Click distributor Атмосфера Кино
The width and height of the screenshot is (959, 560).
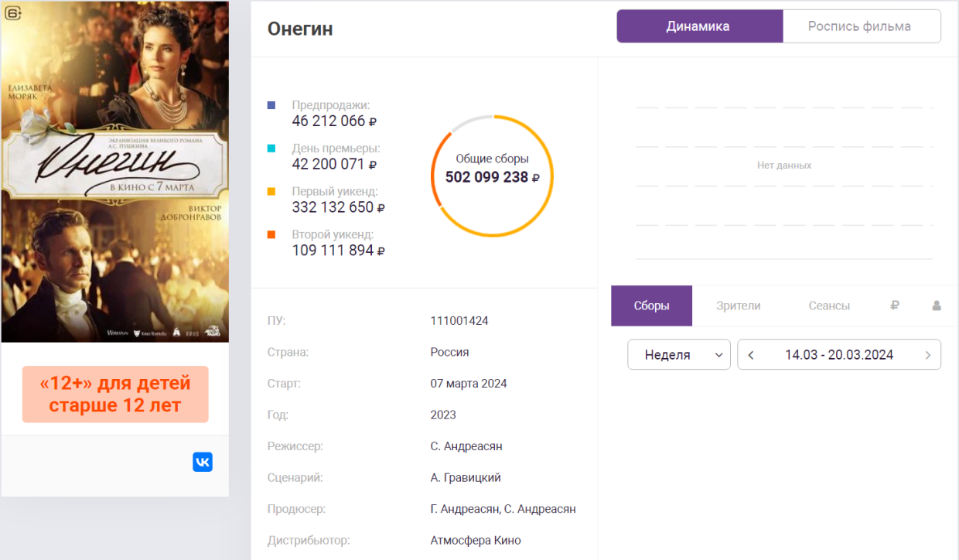click(476, 541)
